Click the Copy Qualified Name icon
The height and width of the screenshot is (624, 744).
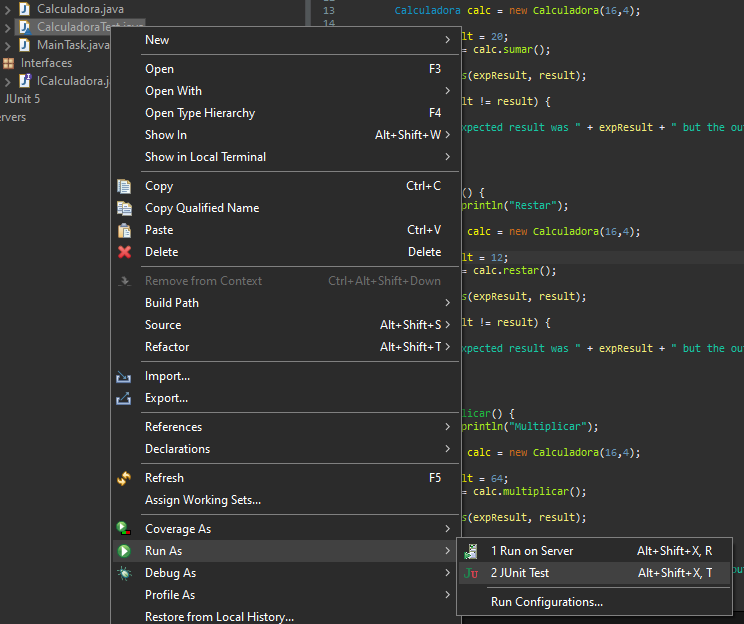[124, 208]
